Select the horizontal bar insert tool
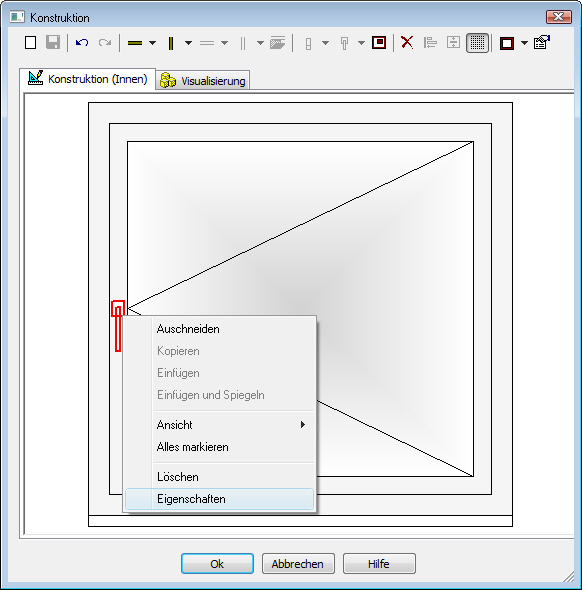The height and width of the screenshot is (590, 582). [x=135, y=43]
